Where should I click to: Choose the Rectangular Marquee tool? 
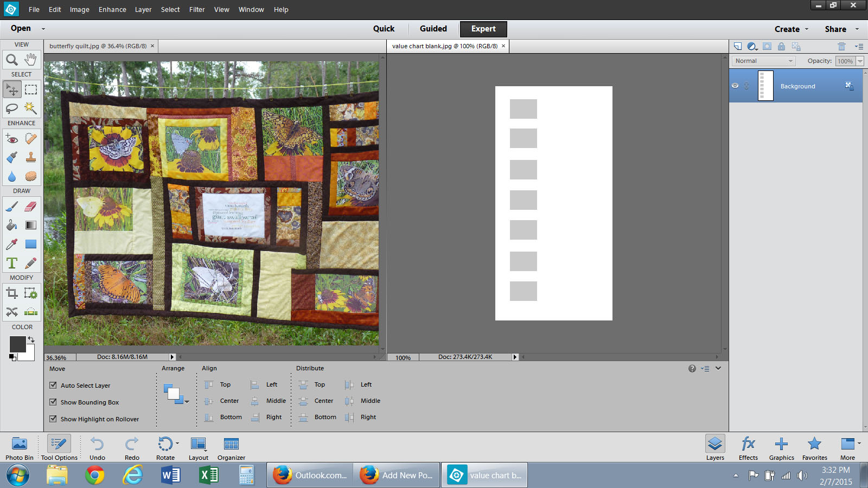pyautogui.click(x=31, y=89)
